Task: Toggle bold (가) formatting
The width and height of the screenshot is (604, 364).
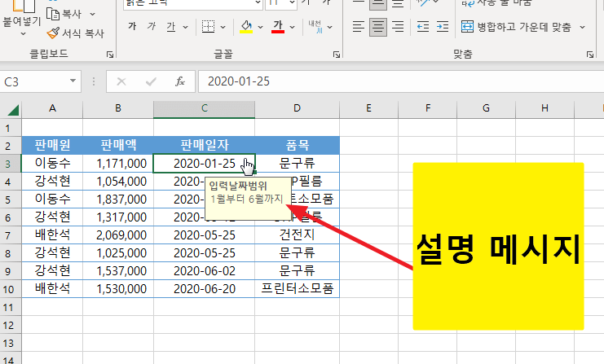Action: [x=132, y=27]
